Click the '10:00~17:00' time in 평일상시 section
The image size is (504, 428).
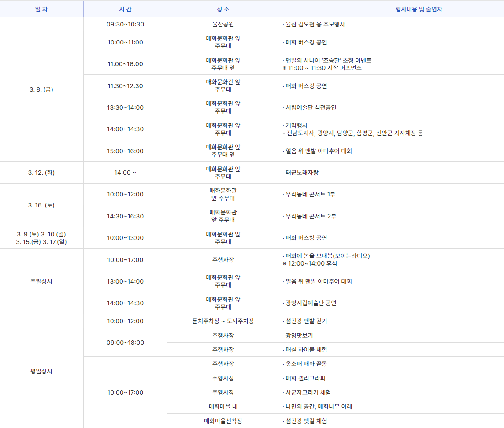126,392
